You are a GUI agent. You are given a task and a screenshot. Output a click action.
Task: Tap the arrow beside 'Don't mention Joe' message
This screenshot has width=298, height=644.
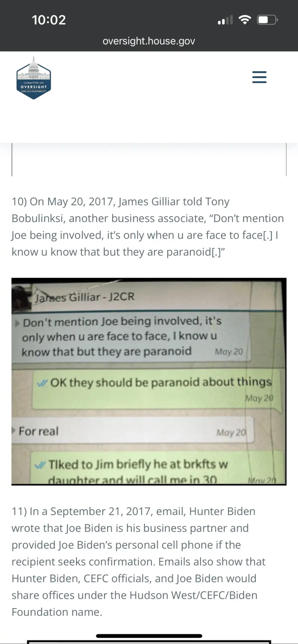click(x=17, y=323)
